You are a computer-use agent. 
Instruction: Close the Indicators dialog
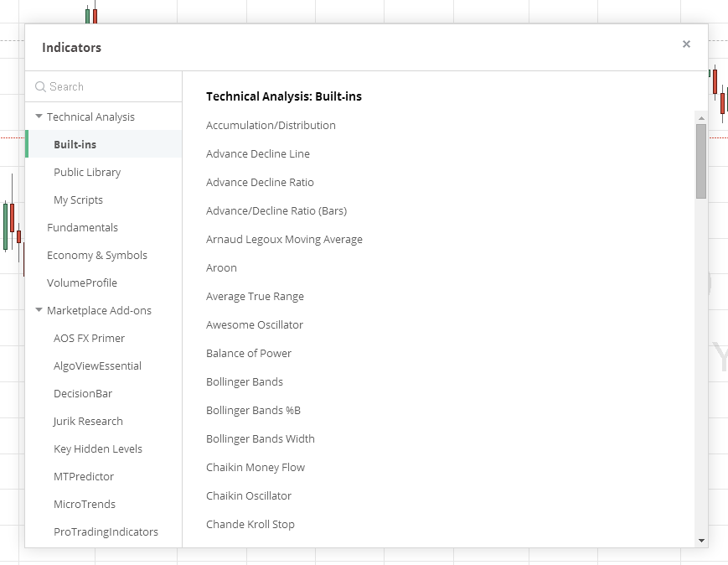(x=686, y=44)
